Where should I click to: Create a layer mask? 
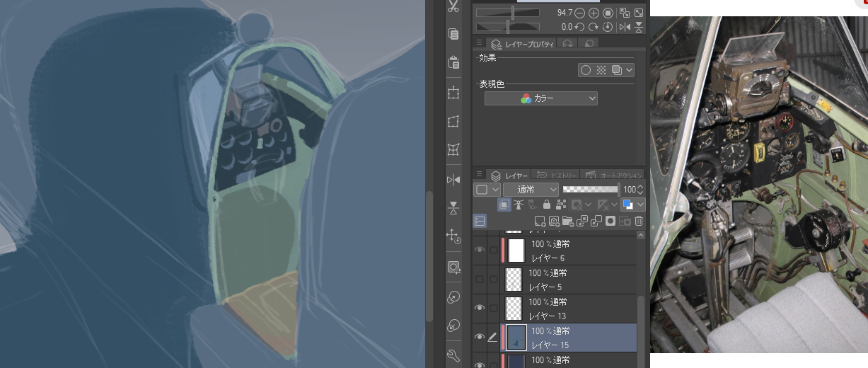coord(610,222)
